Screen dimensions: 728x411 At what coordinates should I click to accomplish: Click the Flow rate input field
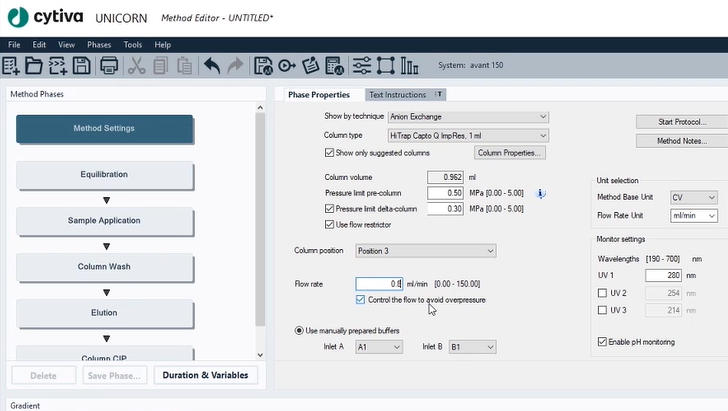click(379, 284)
